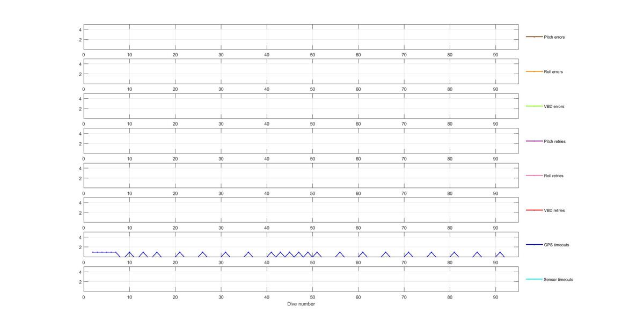
Task: Pick the GPS timeouts peak at dive 91
Action: click(500, 252)
